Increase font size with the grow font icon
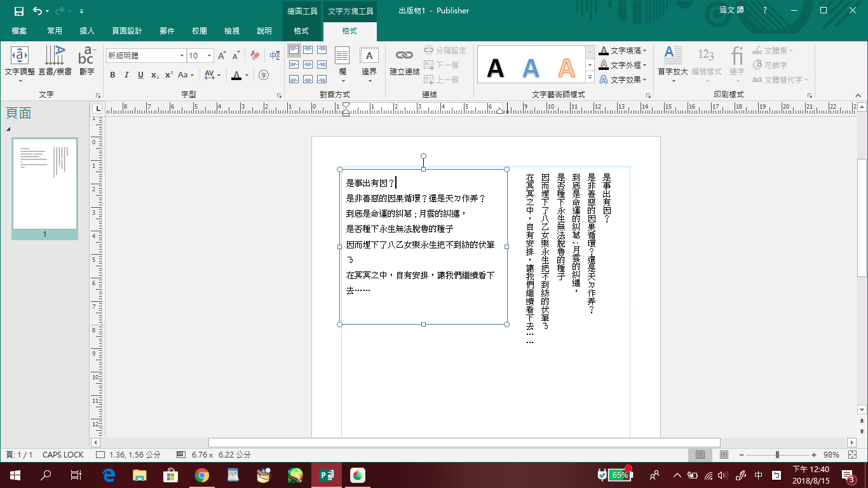This screenshot has height=488, width=868. (222, 56)
